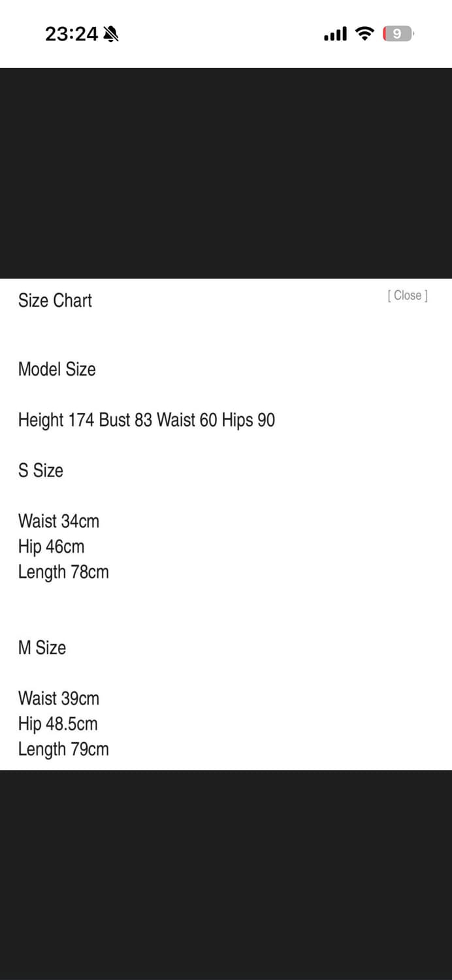Screen dimensions: 452x980
Task: Click the Height 174 model measurement
Action: (x=56, y=419)
